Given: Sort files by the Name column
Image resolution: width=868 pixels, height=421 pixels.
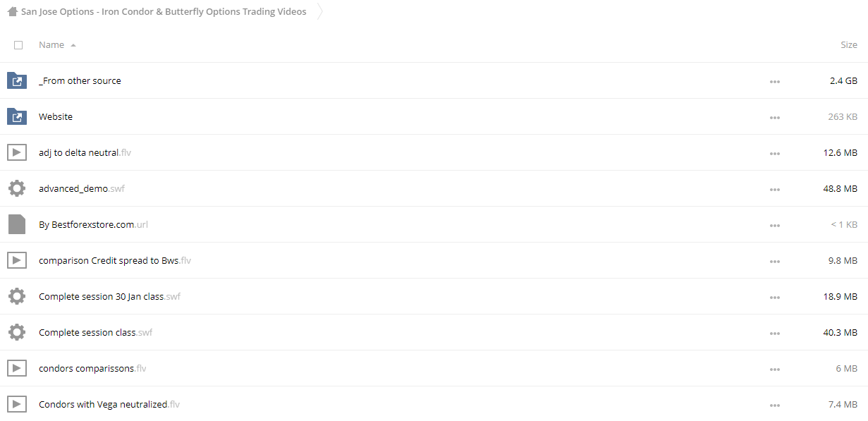Looking at the screenshot, I should click(51, 44).
